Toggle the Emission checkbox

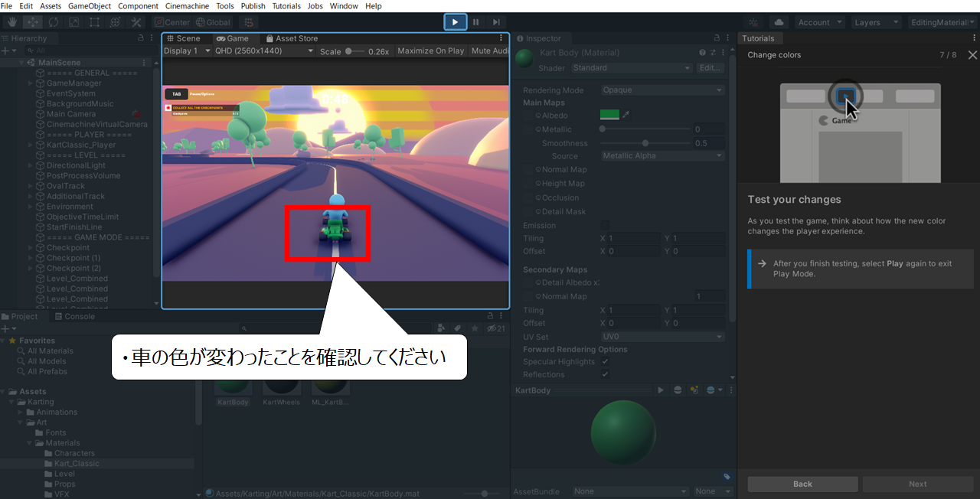click(x=605, y=225)
